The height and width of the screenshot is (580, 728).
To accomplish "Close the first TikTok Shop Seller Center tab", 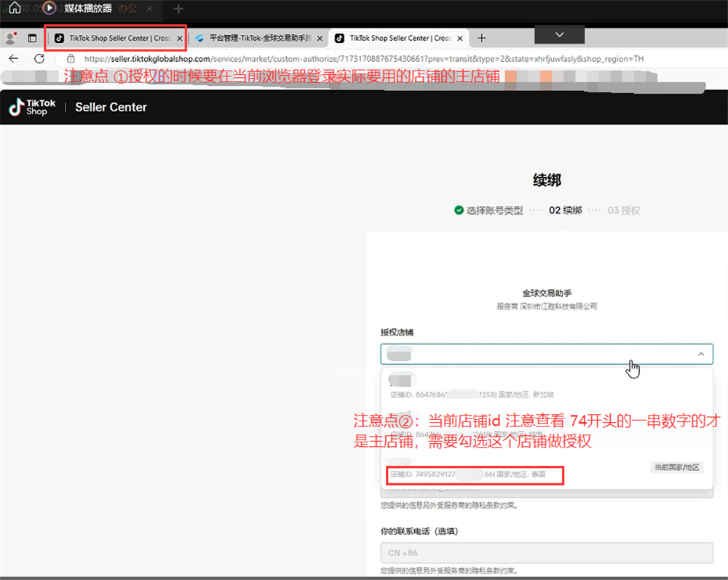I will 180,39.
